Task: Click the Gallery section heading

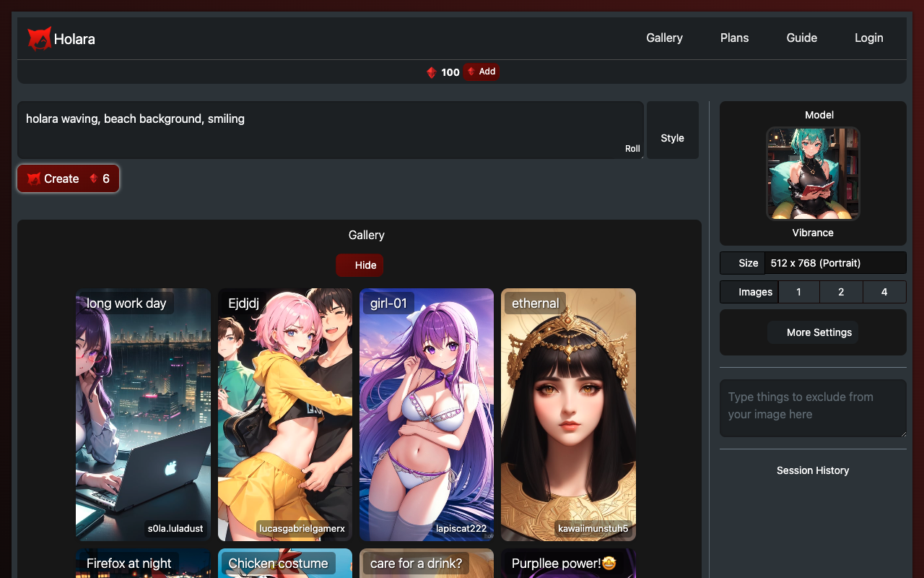Action: 366,236
